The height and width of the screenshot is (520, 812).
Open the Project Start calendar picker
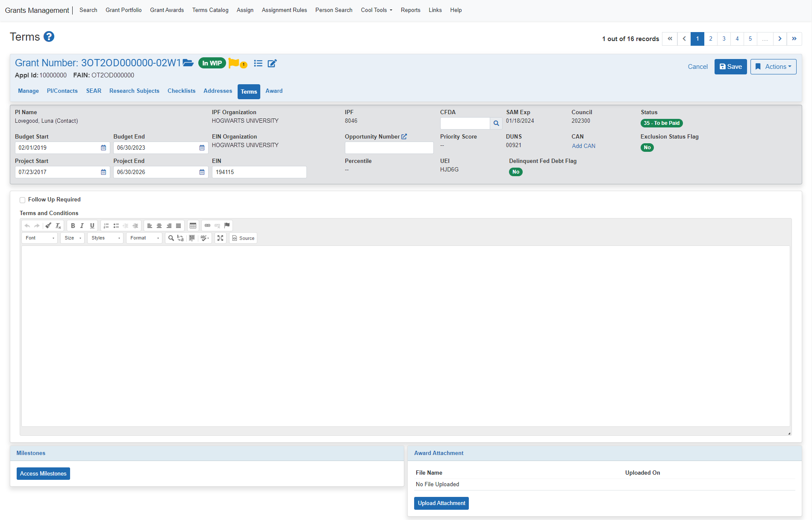click(103, 172)
